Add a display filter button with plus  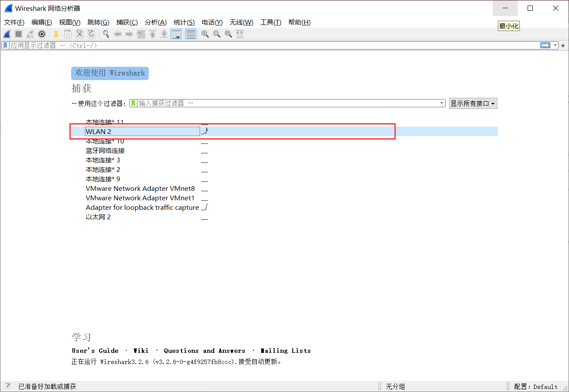[x=563, y=45]
